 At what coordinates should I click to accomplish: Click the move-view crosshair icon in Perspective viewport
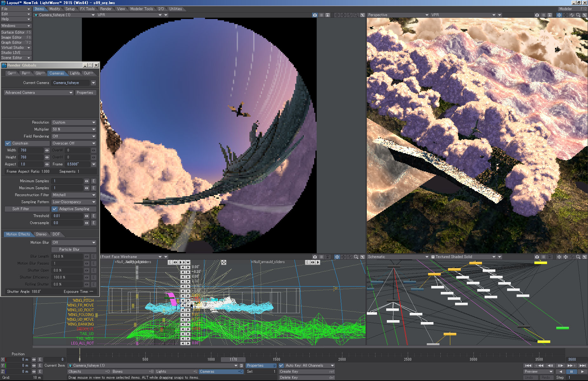[559, 15]
